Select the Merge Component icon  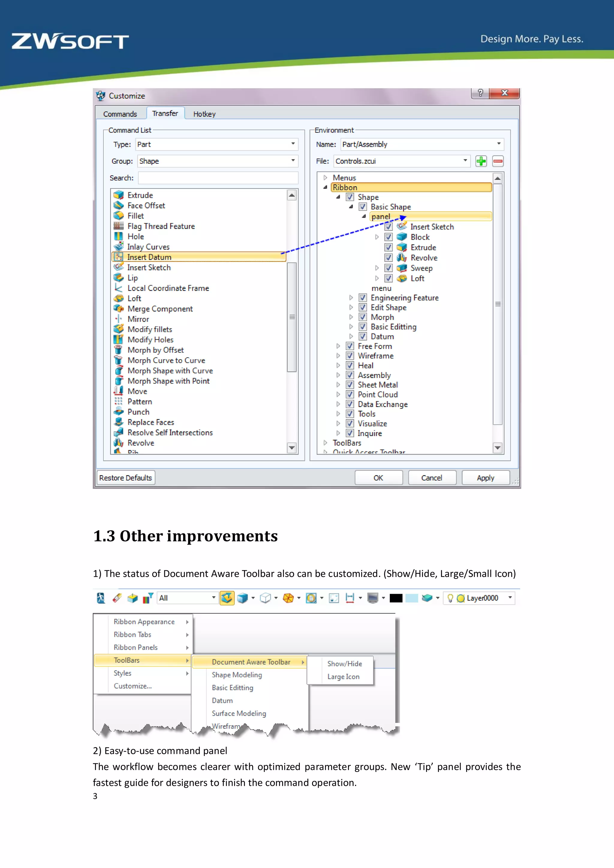tap(119, 308)
